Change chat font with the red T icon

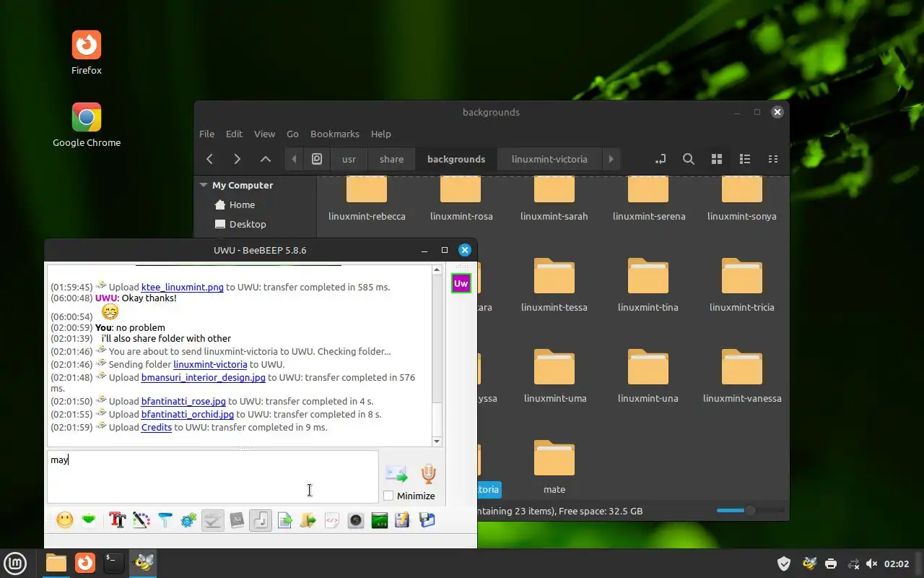(118, 520)
